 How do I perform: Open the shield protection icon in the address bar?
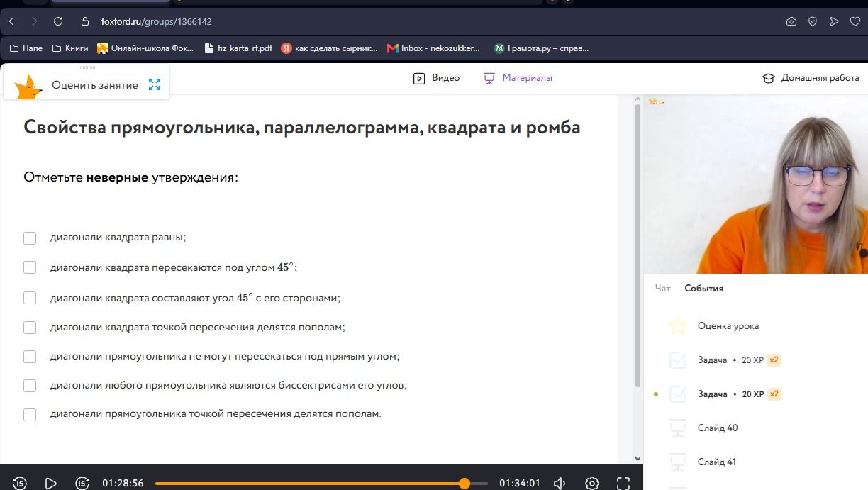[x=813, y=22]
